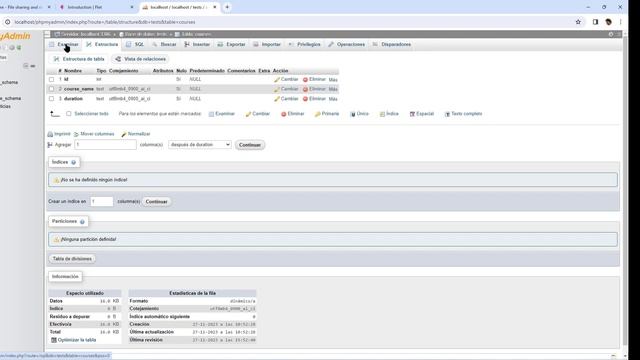Click the page settings gear icon

[611, 34]
